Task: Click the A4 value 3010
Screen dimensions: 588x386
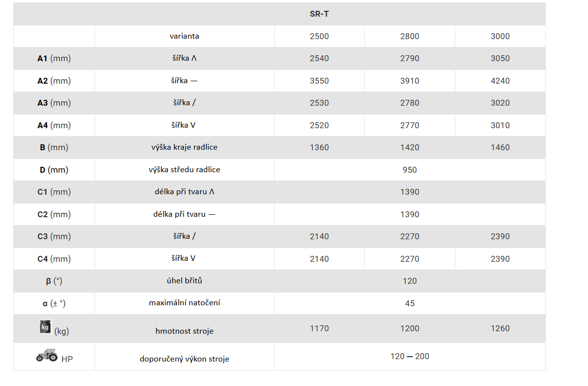Action: 500,125
